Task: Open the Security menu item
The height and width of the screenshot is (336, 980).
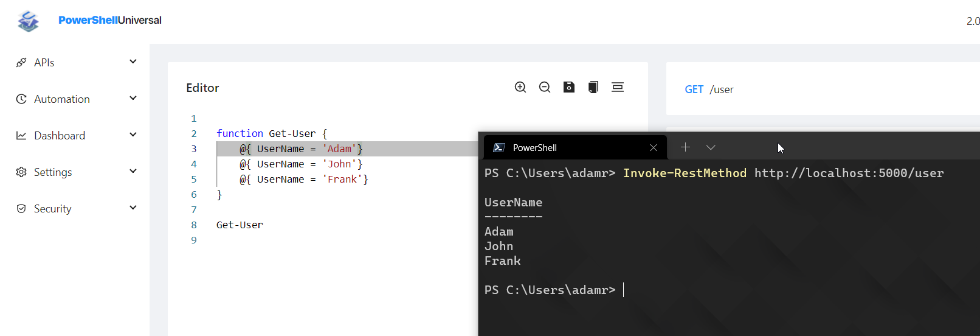Action: pos(53,209)
